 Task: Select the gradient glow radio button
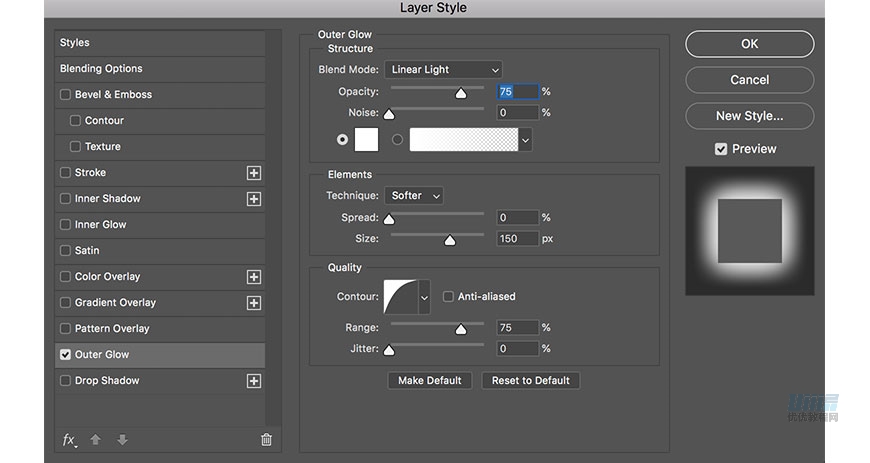(x=397, y=140)
